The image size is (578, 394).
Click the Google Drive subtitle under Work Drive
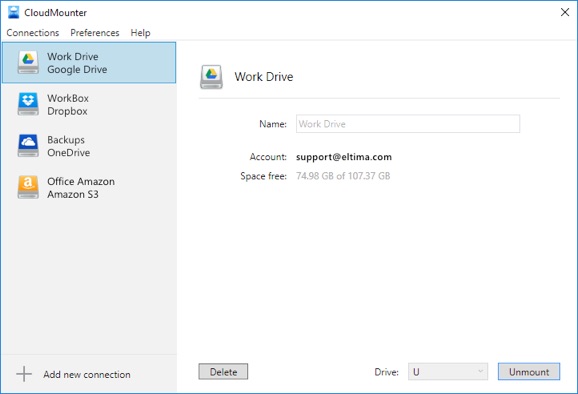[x=77, y=70]
